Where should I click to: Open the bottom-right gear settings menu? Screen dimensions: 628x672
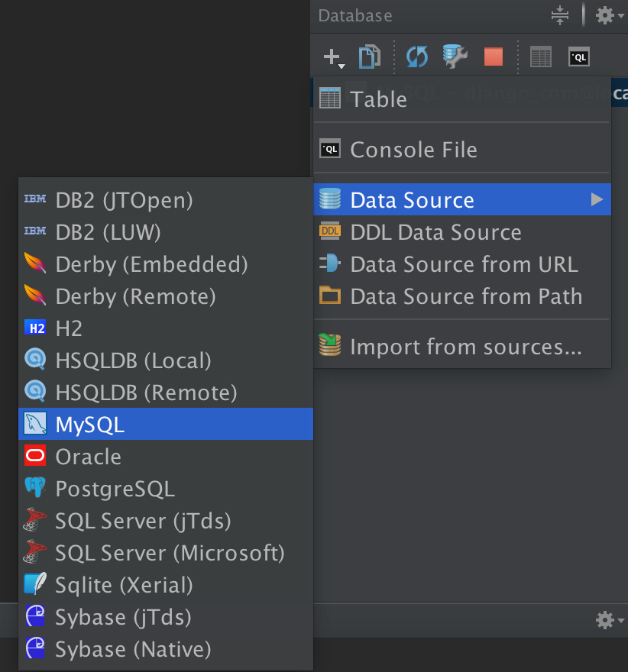[x=609, y=620]
